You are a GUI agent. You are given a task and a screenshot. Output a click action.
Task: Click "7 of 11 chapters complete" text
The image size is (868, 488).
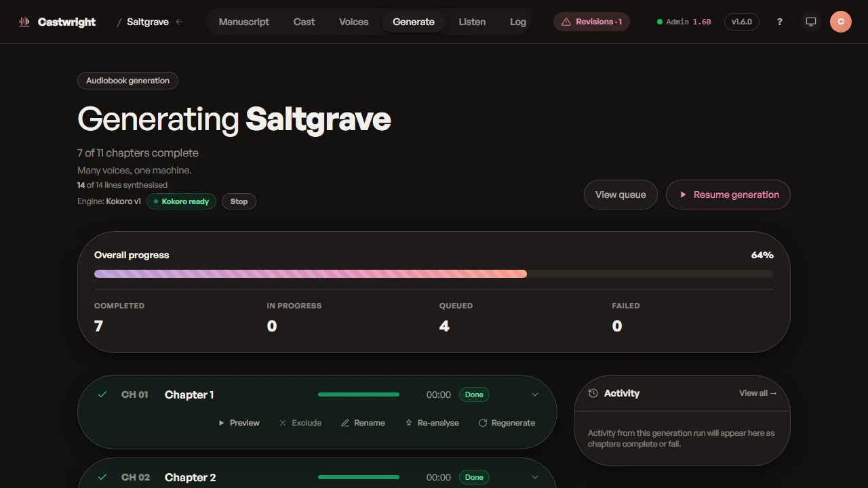click(138, 152)
